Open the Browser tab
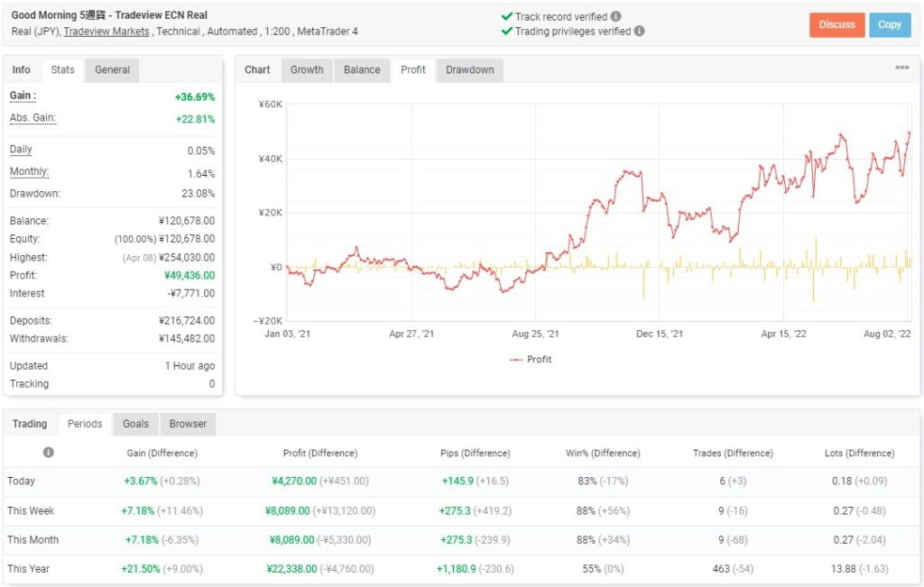The image size is (924, 587). (188, 424)
